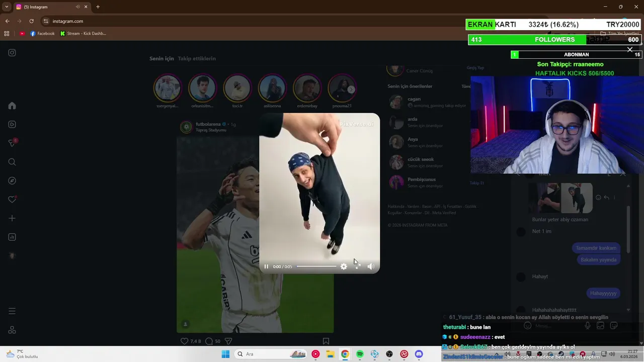This screenshot has width=644, height=362.
Task: Switch to Takip ettiklerin tab
Action: 197,58
